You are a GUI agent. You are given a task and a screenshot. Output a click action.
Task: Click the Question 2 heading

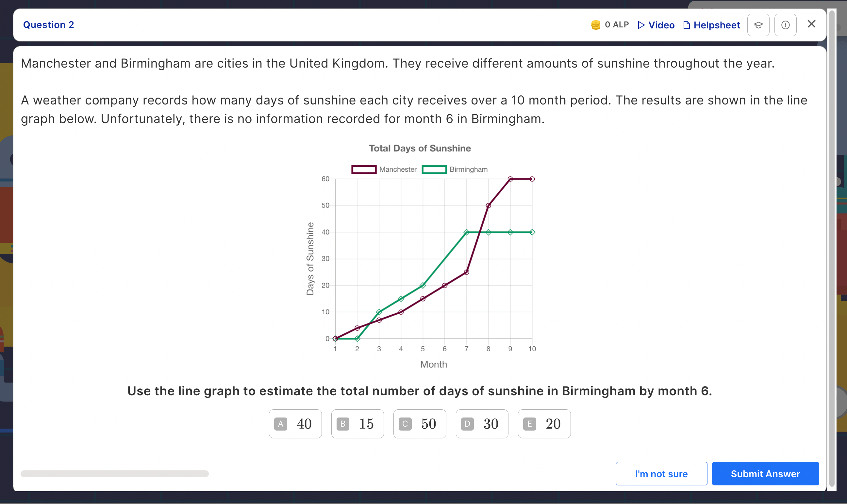click(48, 25)
